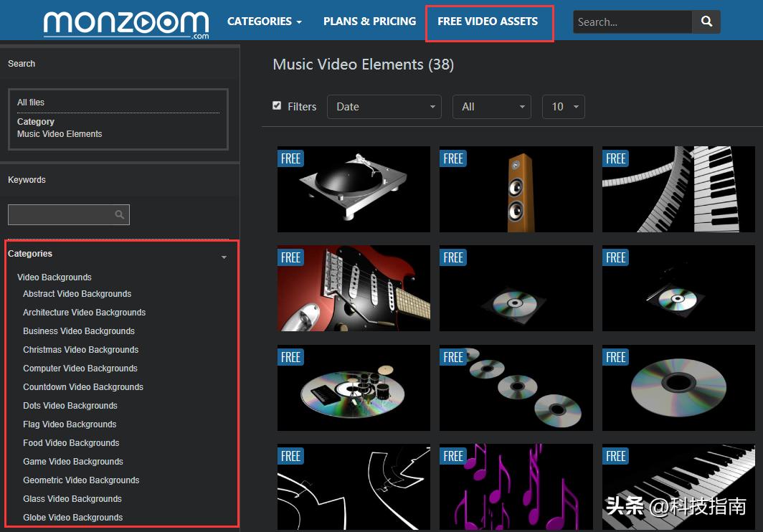
Task: Open the All filter dropdown
Action: [x=491, y=107]
